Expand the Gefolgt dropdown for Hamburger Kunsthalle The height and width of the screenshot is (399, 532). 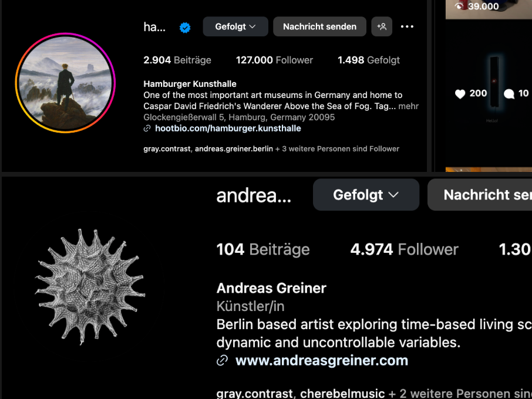point(235,26)
